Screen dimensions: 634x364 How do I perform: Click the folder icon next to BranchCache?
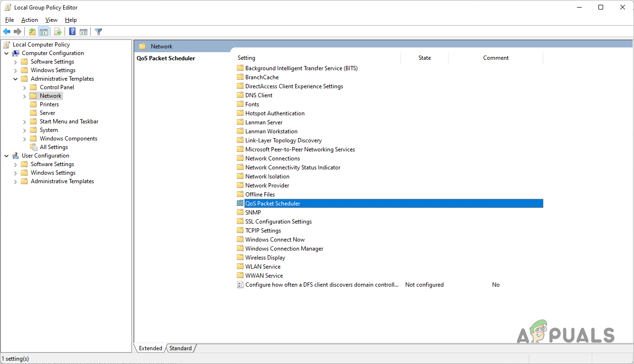(240, 77)
